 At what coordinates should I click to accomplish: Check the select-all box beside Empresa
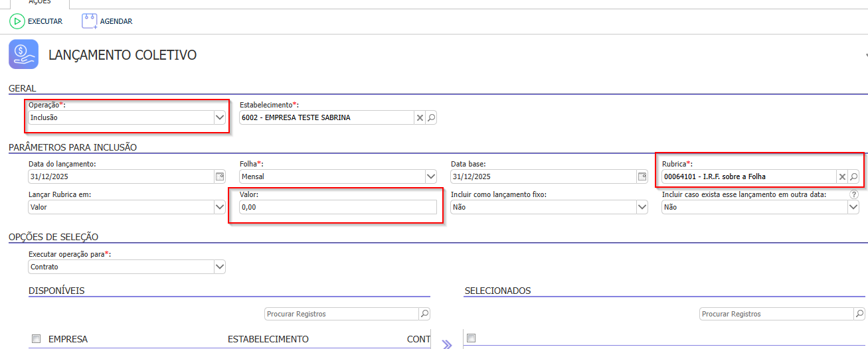tap(36, 339)
